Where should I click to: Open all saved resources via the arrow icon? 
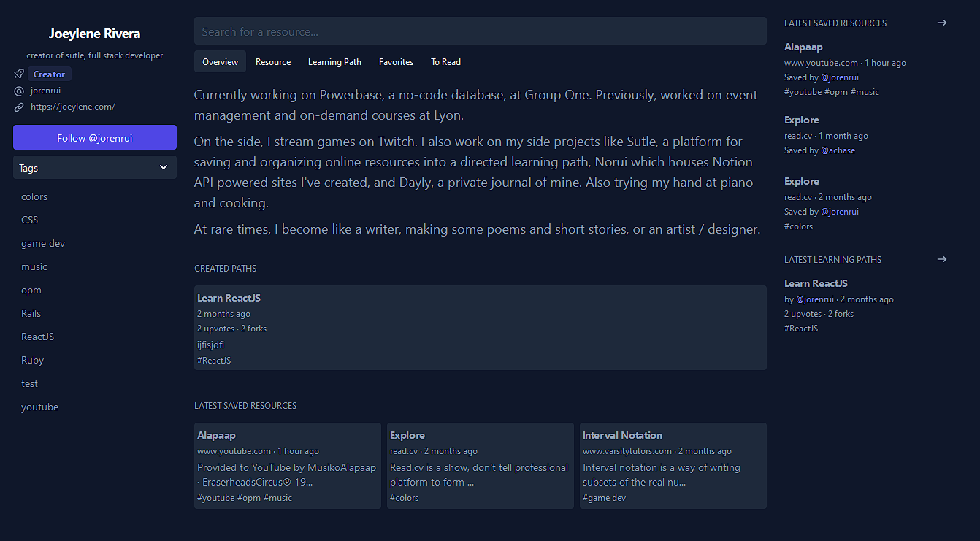pyautogui.click(x=942, y=23)
